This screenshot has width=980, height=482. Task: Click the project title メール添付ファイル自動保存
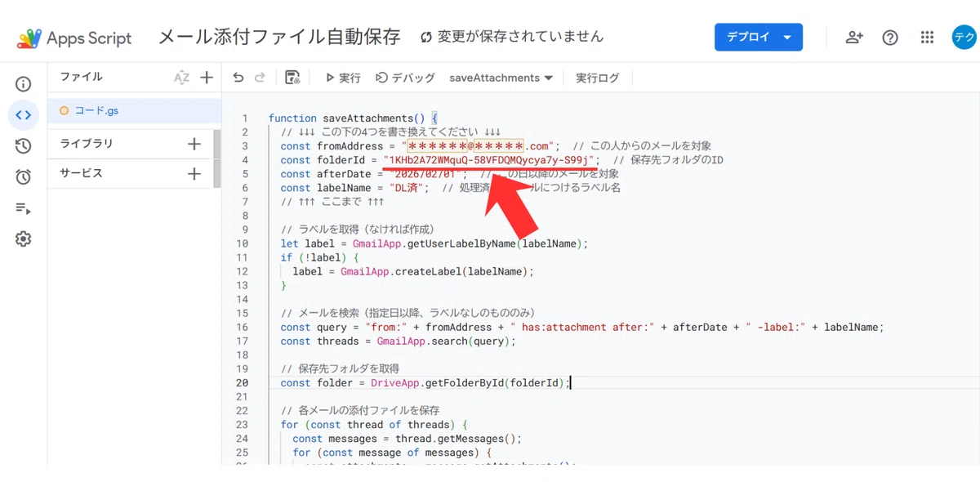pos(279,37)
